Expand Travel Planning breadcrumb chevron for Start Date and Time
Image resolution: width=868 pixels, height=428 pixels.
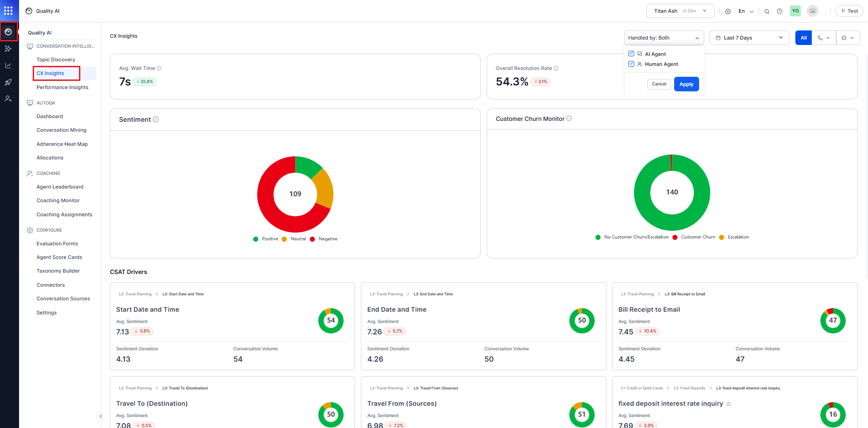pyautogui.click(x=157, y=294)
